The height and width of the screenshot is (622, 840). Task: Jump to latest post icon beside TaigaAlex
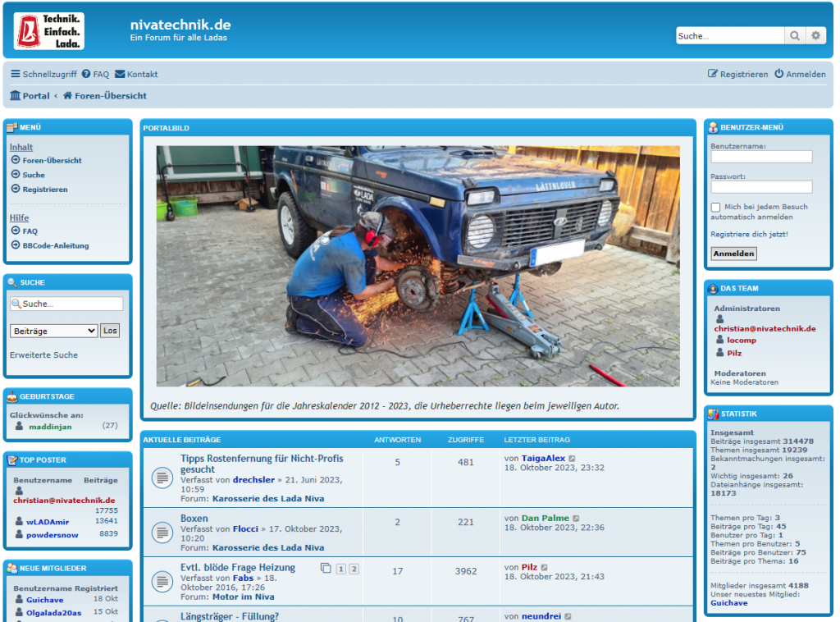click(572, 459)
